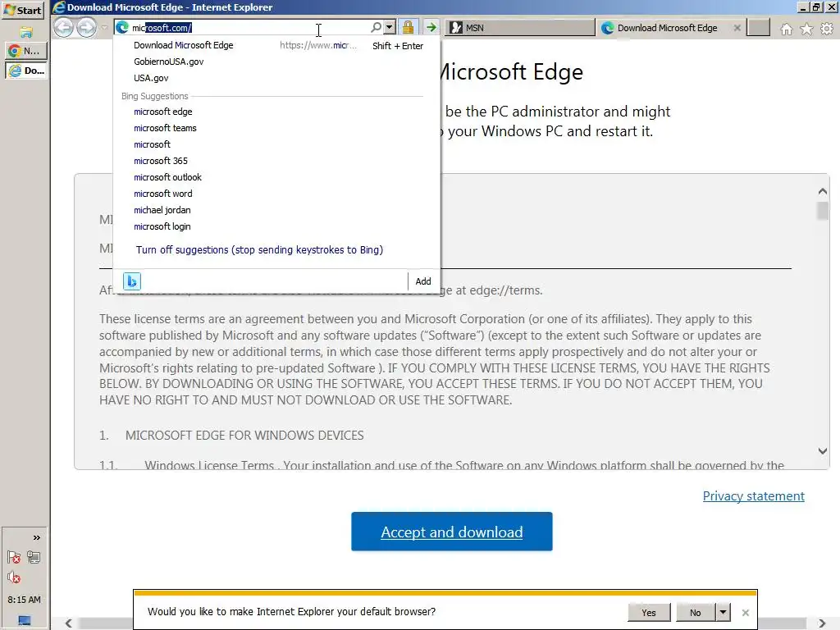Image resolution: width=840 pixels, height=630 pixels.
Task: Open the address bar autocomplete dropdown arrow
Action: (x=390, y=27)
